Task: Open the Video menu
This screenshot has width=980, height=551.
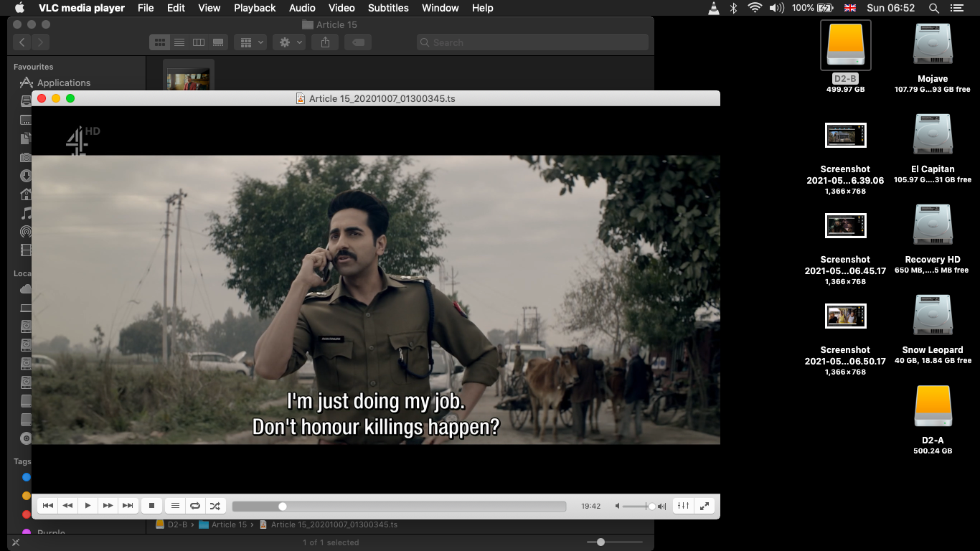Action: (341, 8)
